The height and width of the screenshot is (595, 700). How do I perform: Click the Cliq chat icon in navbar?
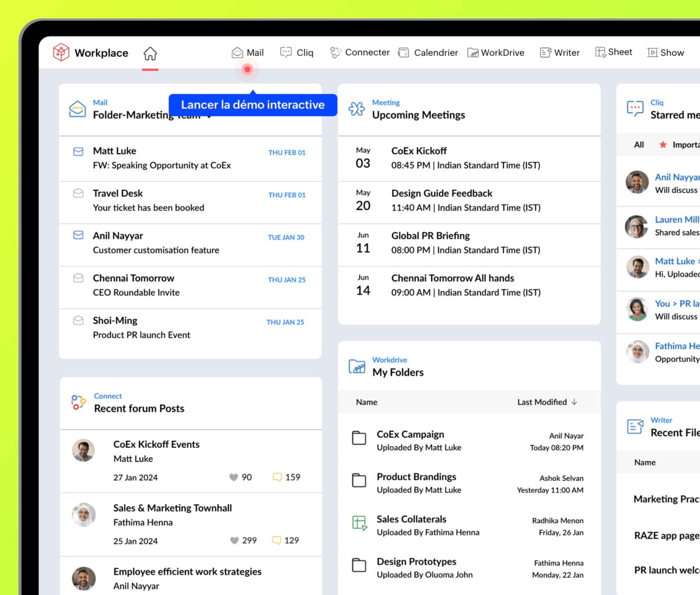click(286, 52)
